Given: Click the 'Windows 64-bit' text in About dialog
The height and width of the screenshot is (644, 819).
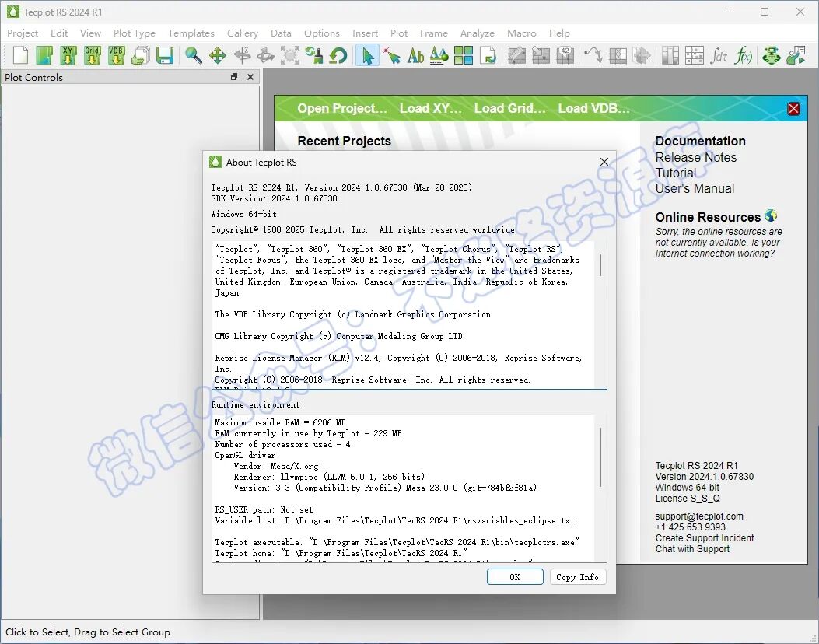Looking at the screenshot, I should tap(244, 214).
